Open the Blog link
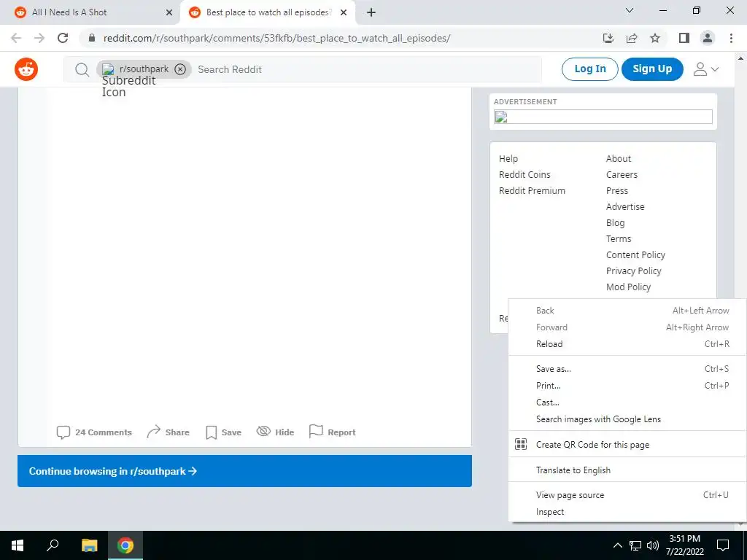The width and height of the screenshot is (747, 560). pos(615,223)
